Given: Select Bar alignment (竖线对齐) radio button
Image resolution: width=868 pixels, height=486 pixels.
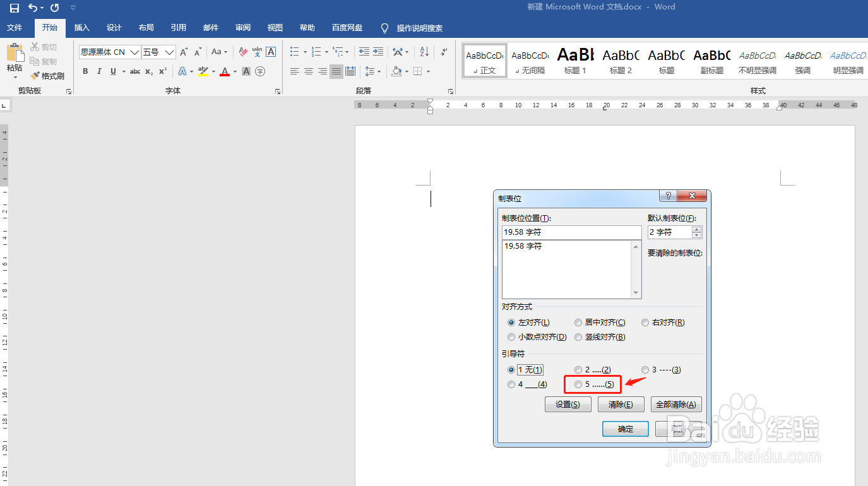Looking at the screenshot, I should 578,337.
